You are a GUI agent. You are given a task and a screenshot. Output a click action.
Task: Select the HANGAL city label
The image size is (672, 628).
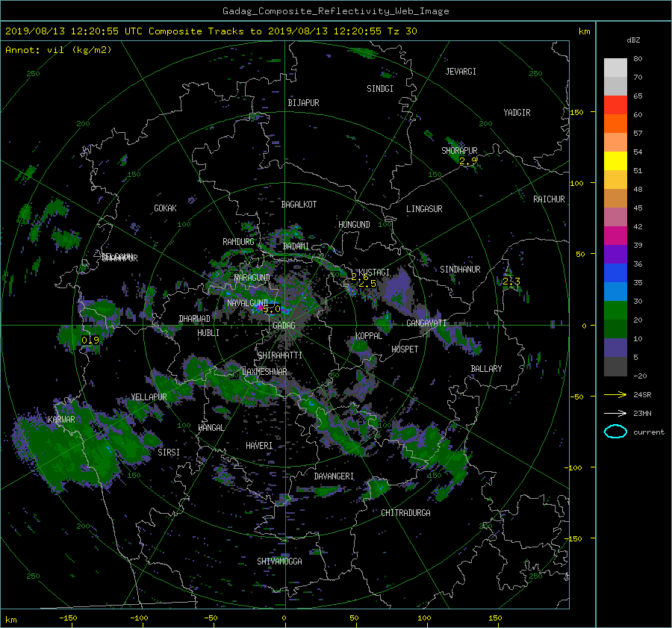pos(211,428)
